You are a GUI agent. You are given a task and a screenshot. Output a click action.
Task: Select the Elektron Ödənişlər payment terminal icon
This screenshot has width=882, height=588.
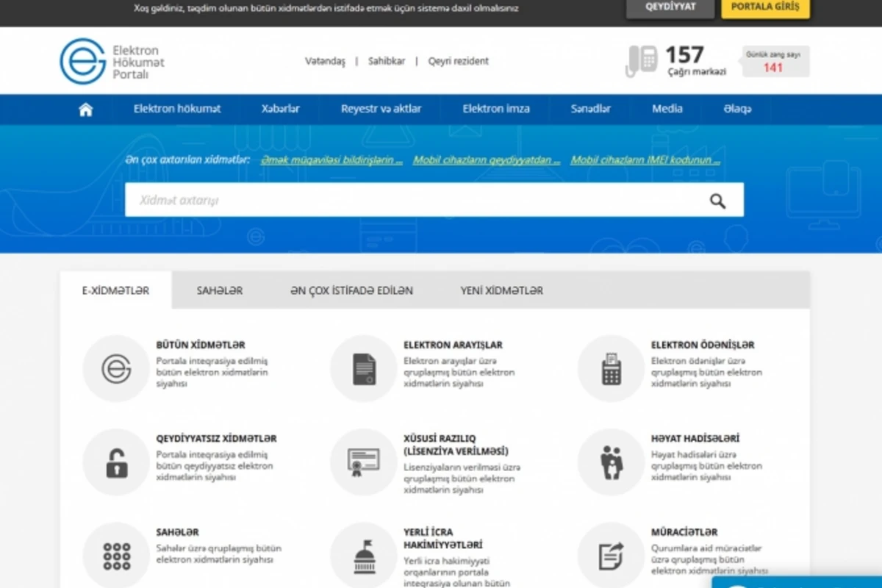point(611,368)
